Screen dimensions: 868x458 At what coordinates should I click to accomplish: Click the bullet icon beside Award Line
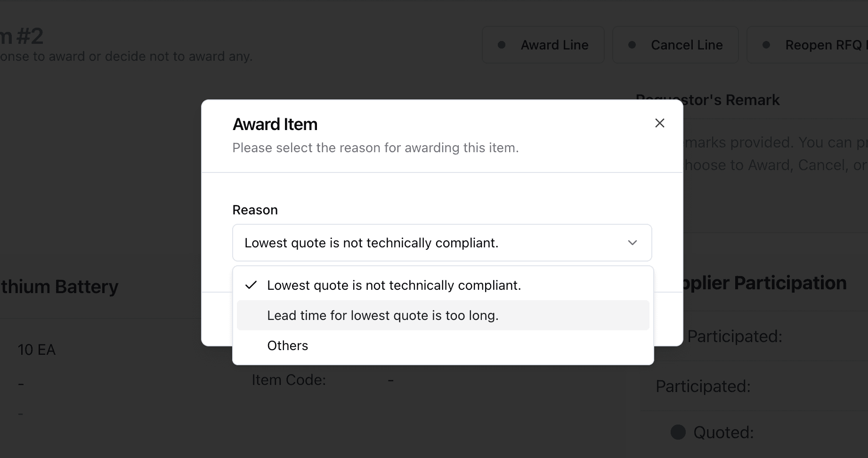point(503,45)
